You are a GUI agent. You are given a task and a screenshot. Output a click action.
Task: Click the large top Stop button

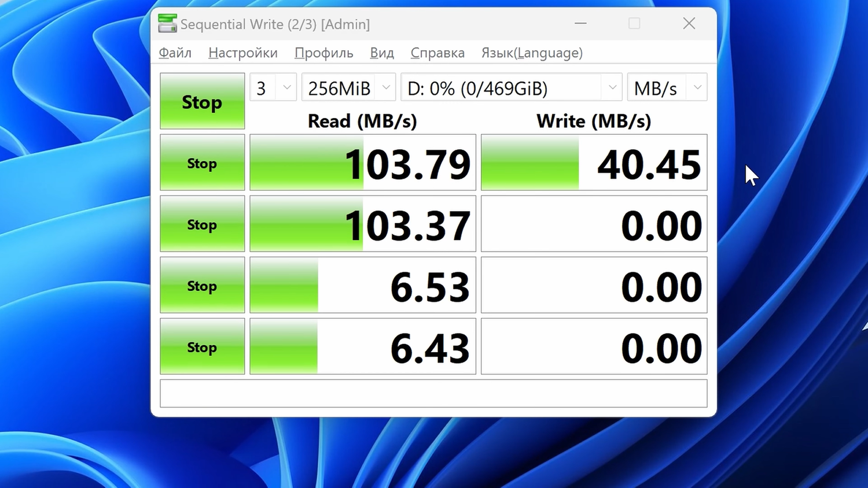202,101
